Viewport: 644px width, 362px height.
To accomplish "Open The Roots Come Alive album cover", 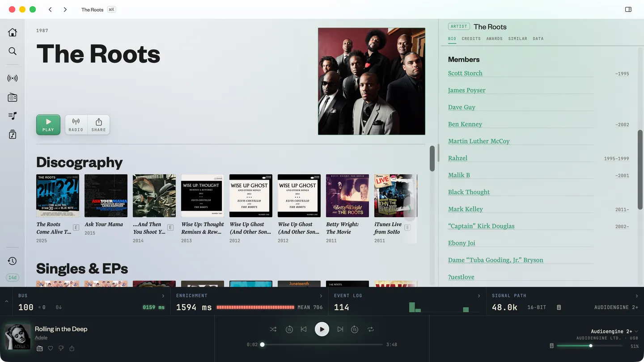I will pyautogui.click(x=58, y=196).
